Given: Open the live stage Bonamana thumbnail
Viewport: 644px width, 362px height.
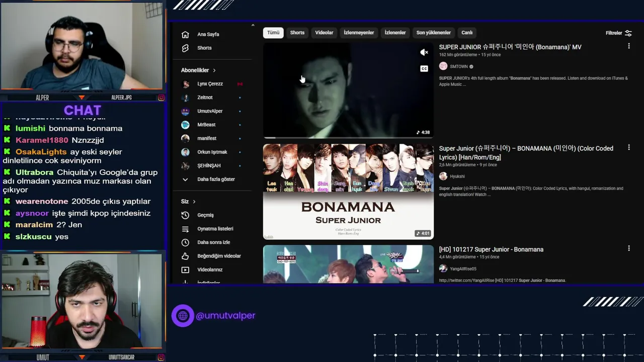Looking at the screenshot, I should click(348, 264).
